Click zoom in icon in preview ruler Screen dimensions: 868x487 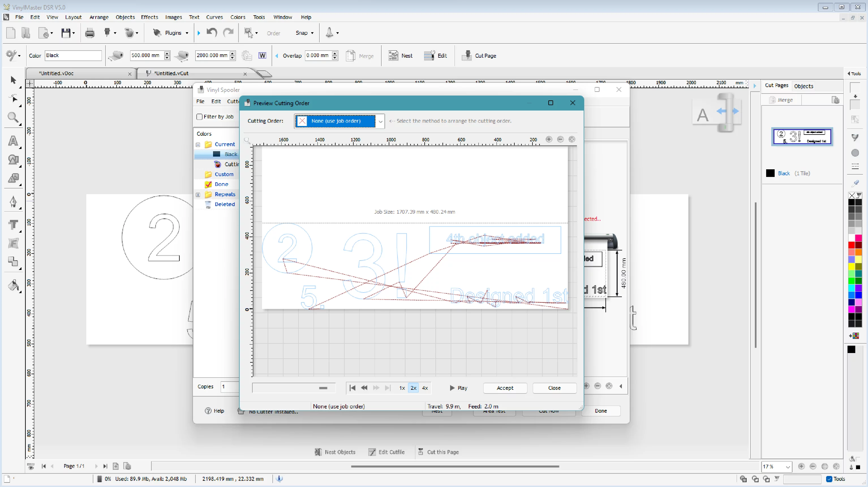(549, 139)
